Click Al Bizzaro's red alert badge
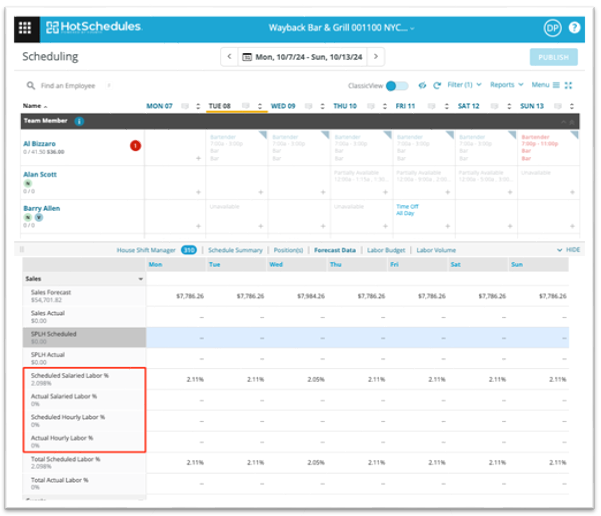This screenshot has height=516, width=601. [135, 146]
